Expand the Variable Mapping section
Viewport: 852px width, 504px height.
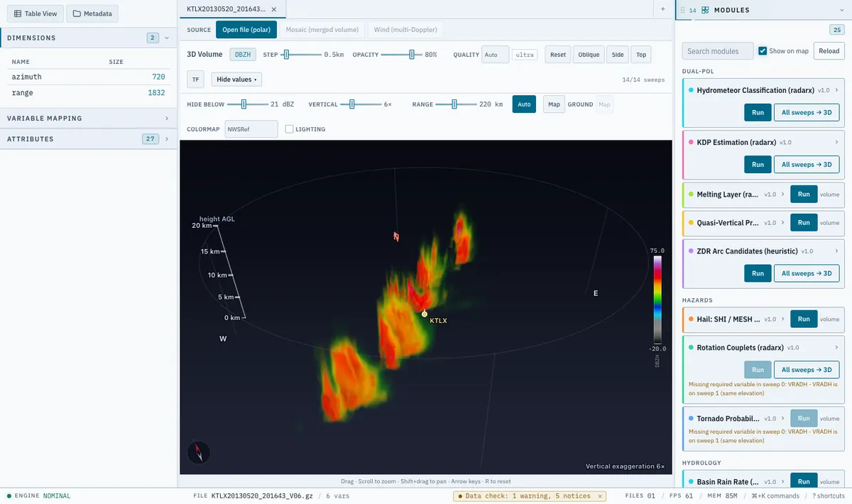[x=166, y=119]
